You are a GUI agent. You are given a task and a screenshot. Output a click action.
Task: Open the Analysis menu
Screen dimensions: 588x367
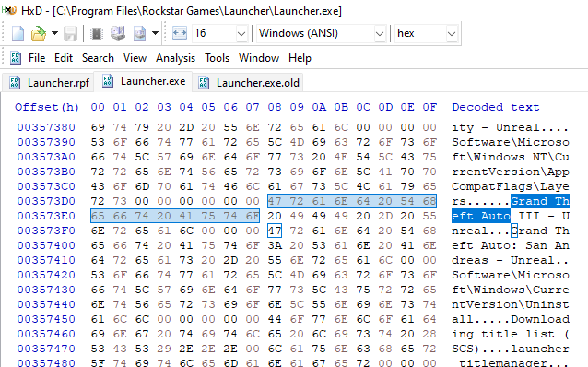coord(175,58)
